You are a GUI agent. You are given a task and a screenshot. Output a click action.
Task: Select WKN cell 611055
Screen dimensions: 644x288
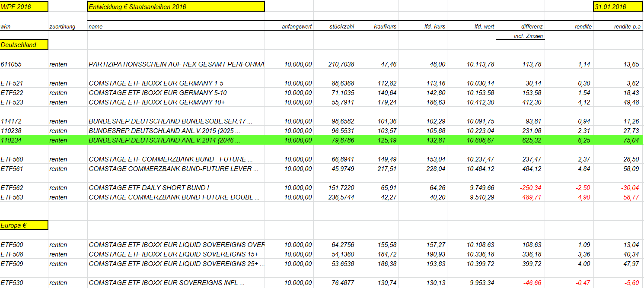coord(11,64)
